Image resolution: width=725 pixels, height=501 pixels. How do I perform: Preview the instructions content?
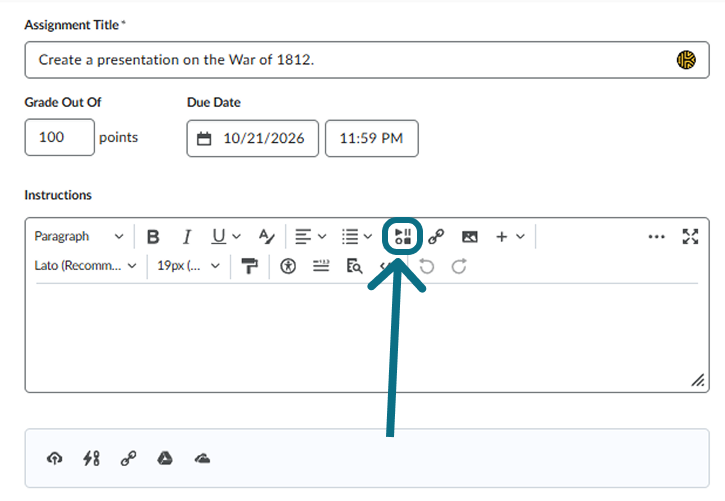click(354, 266)
